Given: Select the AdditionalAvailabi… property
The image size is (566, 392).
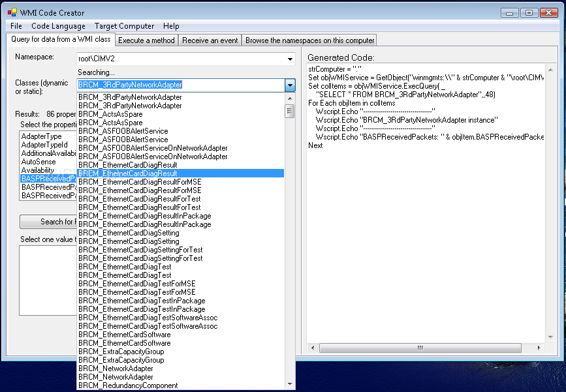Looking at the screenshot, I should pos(48,153).
